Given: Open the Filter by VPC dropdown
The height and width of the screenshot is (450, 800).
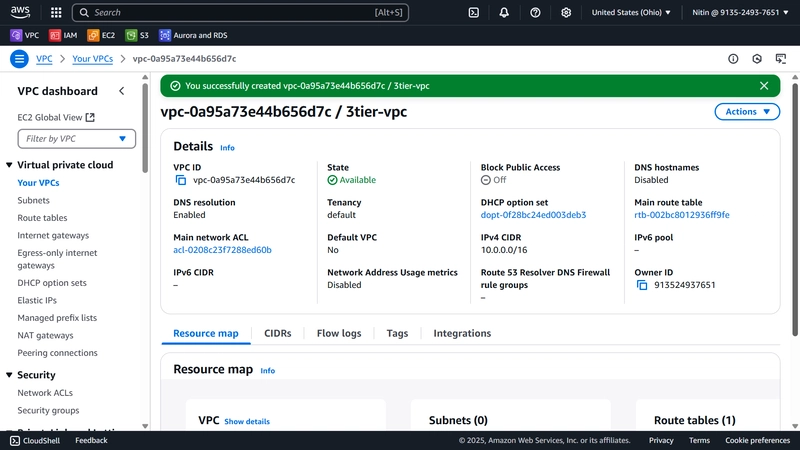Looking at the screenshot, I should point(77,139).
